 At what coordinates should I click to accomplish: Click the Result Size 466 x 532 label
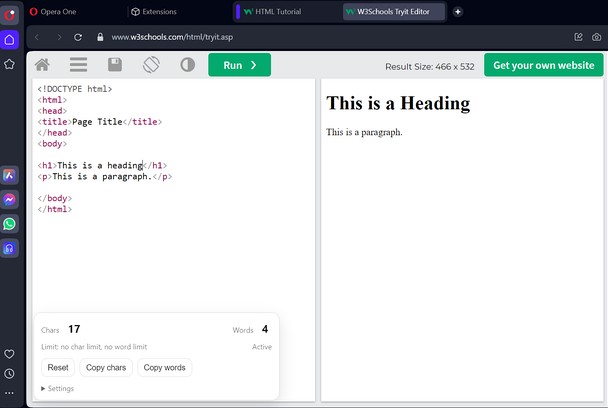(430, 67)
